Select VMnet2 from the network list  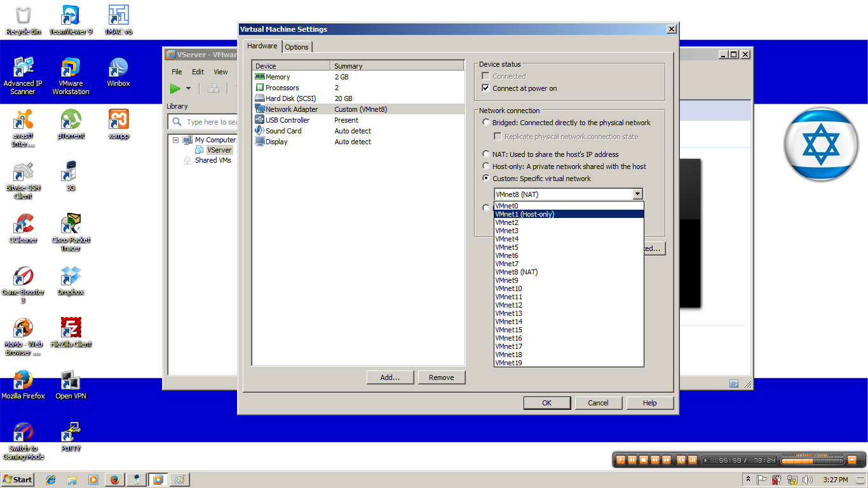pyautogui.click(x=569, y=222)
